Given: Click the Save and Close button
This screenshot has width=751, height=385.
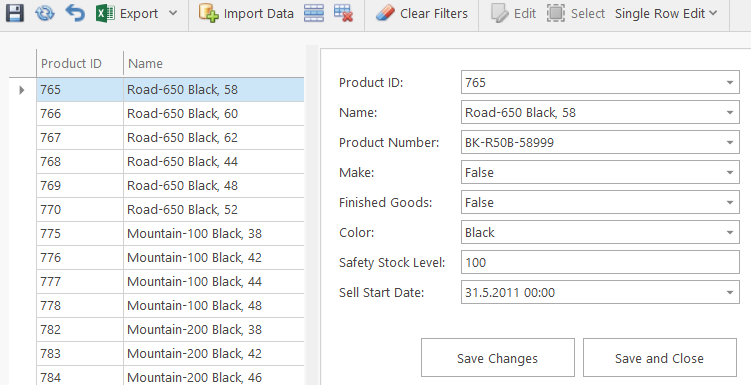Looking at the screenshot, I should pyautogui.click(x=660, y=358).
